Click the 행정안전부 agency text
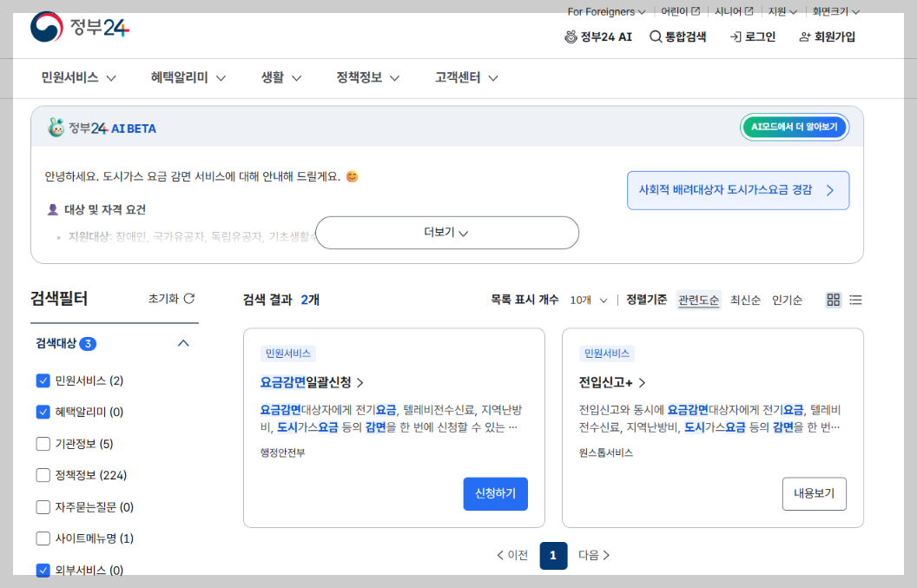Screen dimensions: 917x588 282,453
